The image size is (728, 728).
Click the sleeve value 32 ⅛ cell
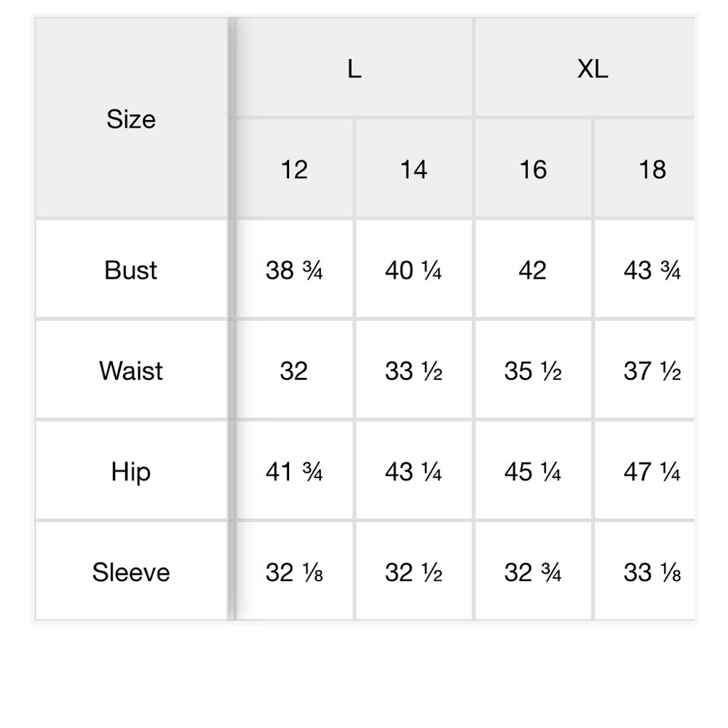tap(294, 571)
